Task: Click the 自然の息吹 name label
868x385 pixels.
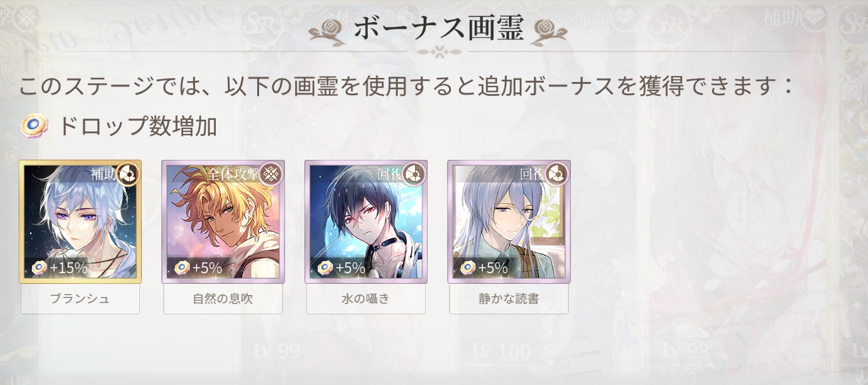Action: [x=223, y=299]
